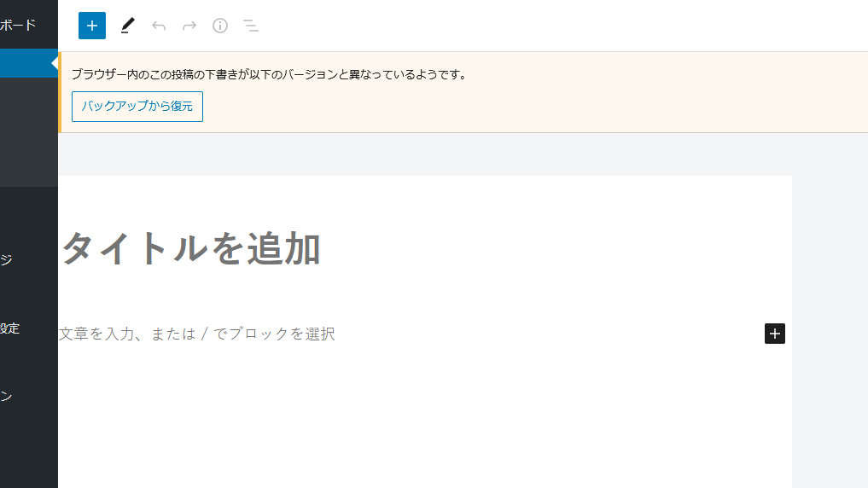Click the バックアップから復元 button
Viewport: 868px width, 488px height.
(137, 107)
